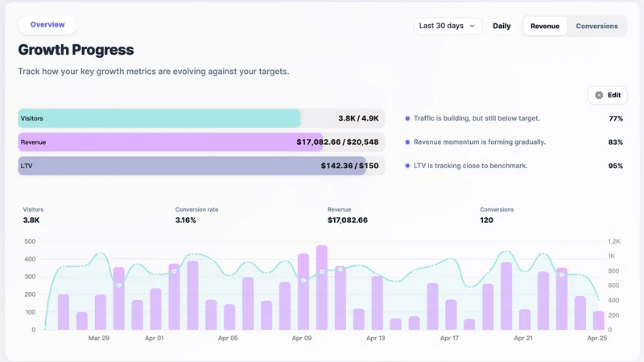This screenshot has height=362, width=644.
Task: Click the chevron in Last 30 days
Action: (473, 26)
